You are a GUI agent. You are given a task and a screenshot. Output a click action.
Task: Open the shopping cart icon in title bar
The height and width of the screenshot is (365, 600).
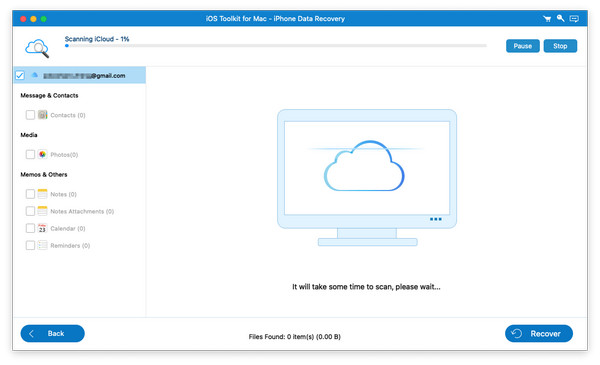547,18
